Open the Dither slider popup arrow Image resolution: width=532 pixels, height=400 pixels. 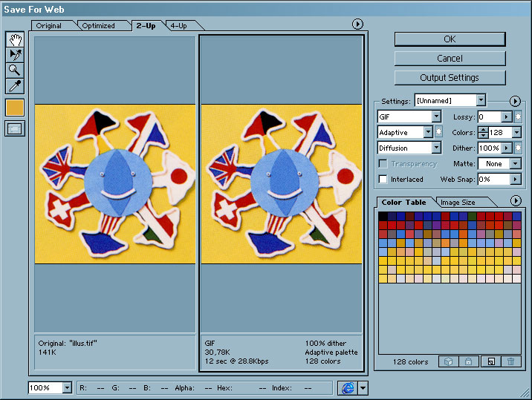[x=506, y=148]
